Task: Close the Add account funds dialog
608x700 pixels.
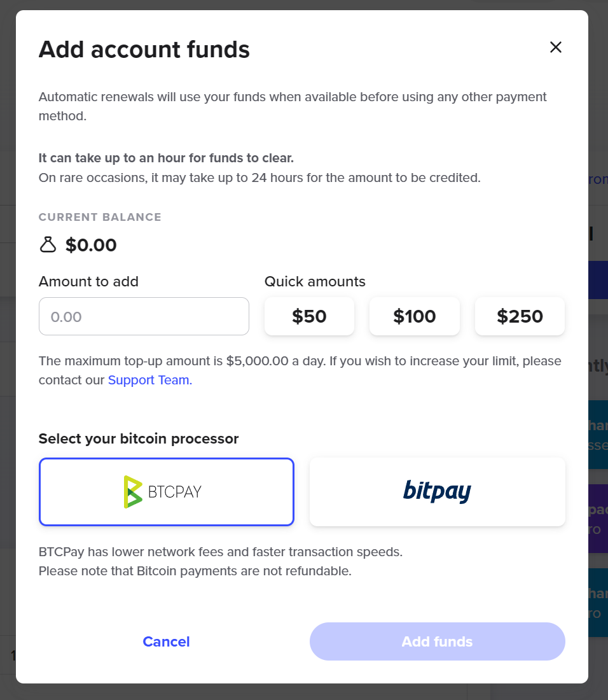Action: point(556,47)
